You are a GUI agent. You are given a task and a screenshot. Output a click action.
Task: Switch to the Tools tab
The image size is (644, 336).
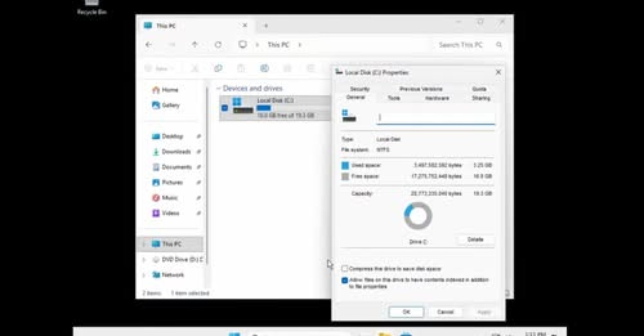pyautogui.click(x=394, y=98)
